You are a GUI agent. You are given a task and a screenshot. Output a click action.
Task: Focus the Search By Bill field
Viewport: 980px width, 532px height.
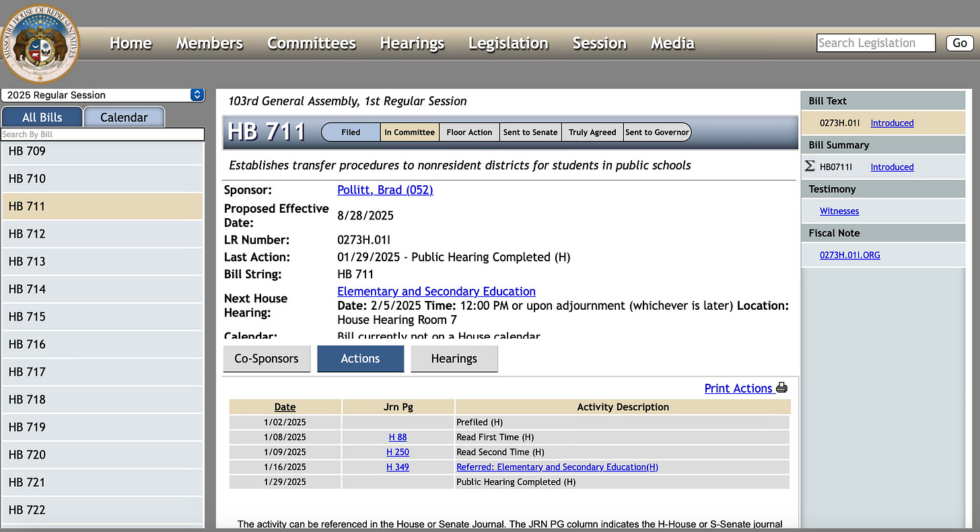(102, 134)
